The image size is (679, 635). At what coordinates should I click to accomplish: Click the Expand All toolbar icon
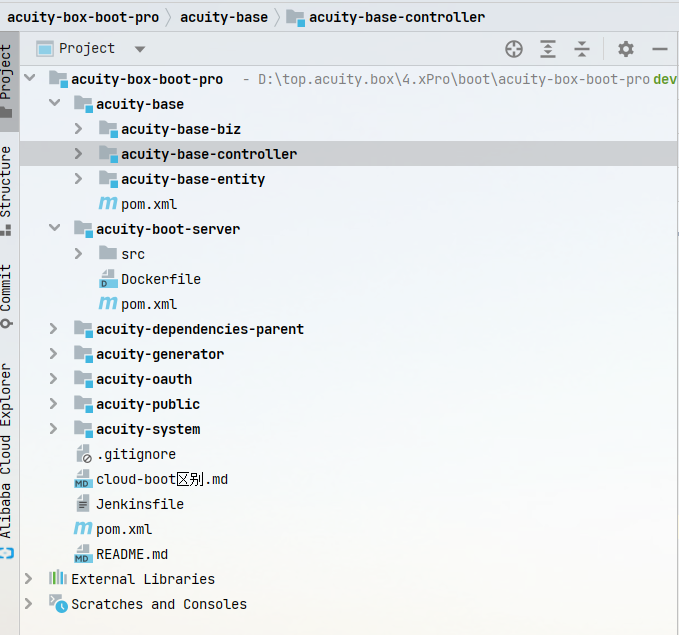[x=548, y=49]
